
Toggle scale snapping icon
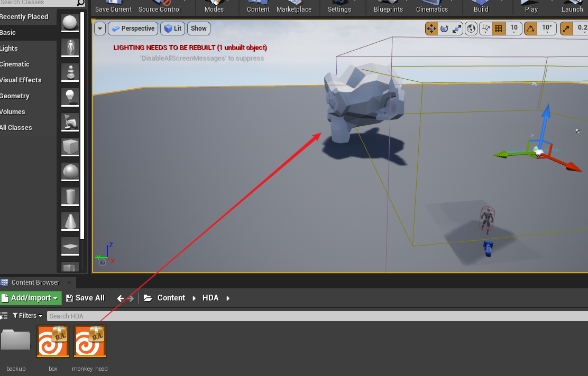[x=566, y=29]
